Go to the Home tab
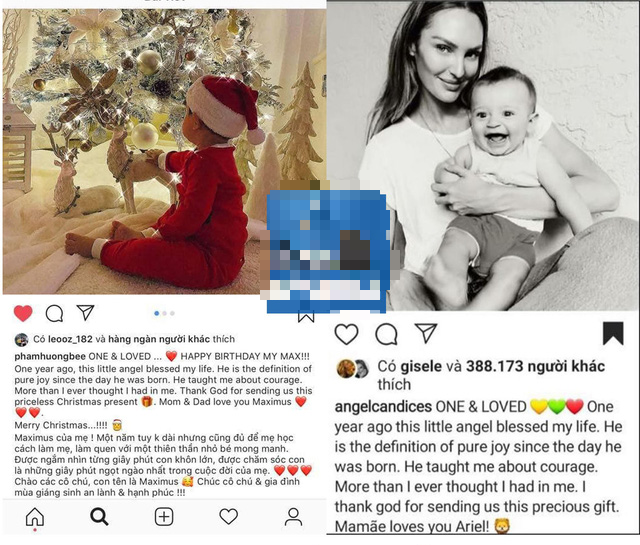Screen dimensions: 640x545 [35, 517]
